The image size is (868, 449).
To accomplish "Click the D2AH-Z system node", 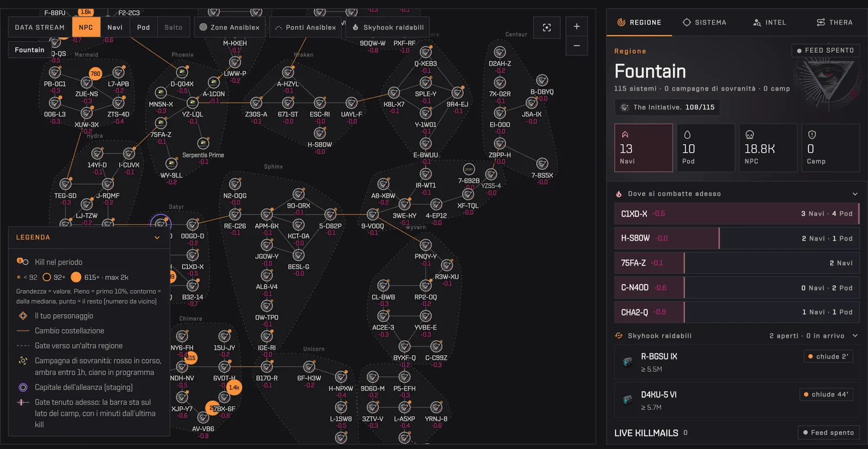I will coord(500,52).
